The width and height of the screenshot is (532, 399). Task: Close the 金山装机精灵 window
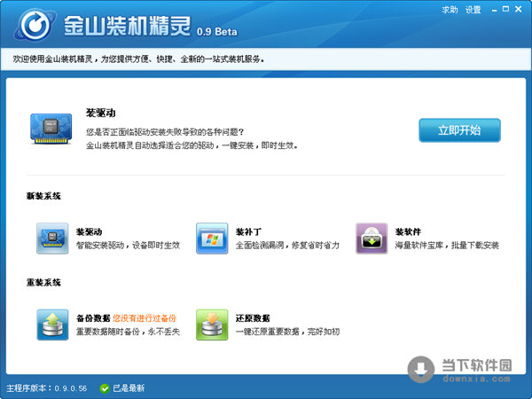(x=519, y=9)
